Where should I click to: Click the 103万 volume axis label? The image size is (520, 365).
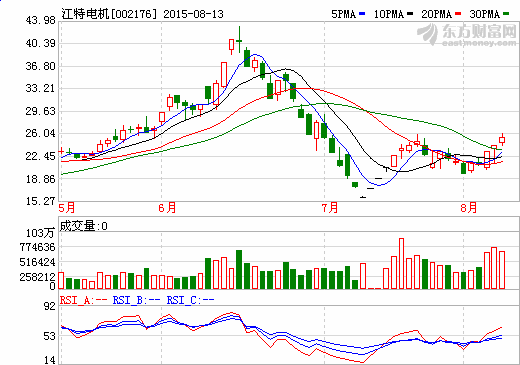(40, 233)
